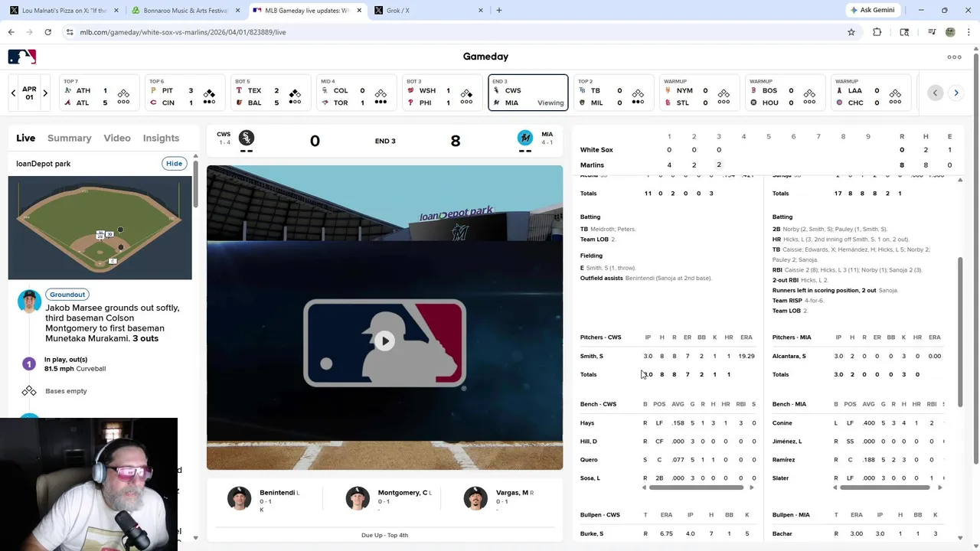Click the MLB logo in the header

pos(22,57)
